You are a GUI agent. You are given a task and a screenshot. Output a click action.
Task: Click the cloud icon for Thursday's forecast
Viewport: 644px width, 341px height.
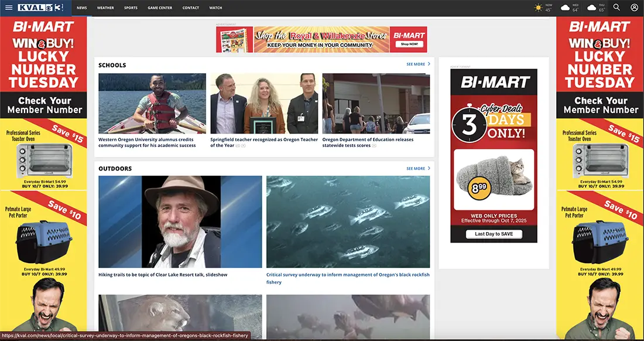pyautogui.click(x=591, y=8)
